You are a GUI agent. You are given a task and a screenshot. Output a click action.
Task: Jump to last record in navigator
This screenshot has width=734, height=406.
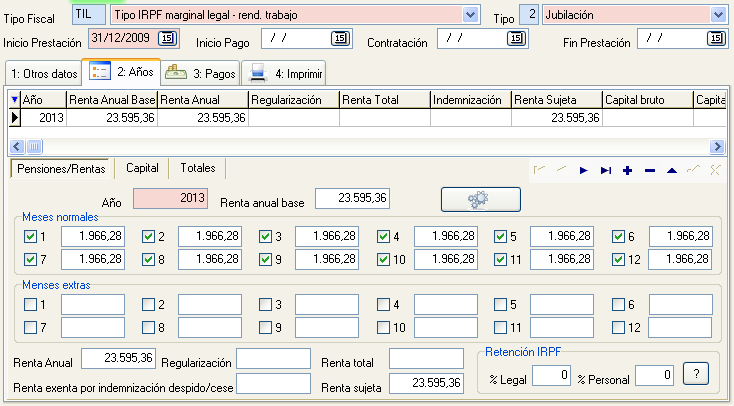pyautogui.click(x=606, y=170)
